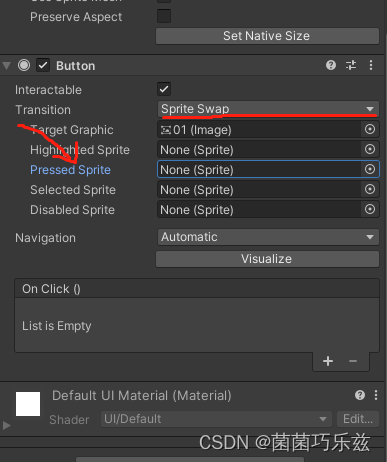Click the Preserve Aspect label
This screenshot has height=462, width=387.
click(x=76, y=17)
